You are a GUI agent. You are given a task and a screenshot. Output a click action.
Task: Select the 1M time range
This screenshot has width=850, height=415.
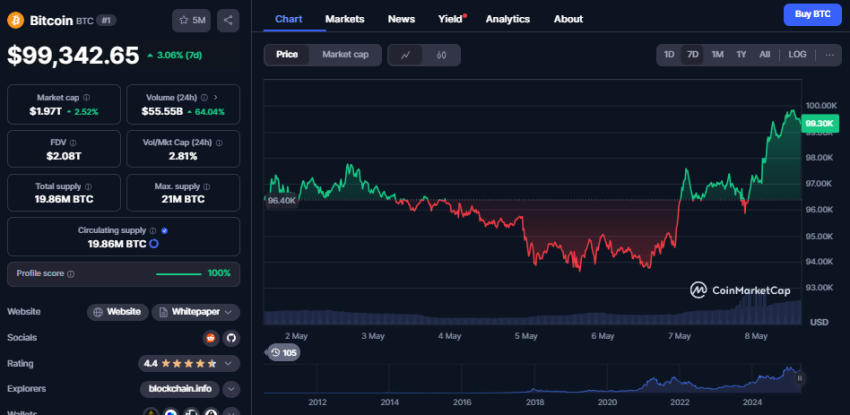717,55
